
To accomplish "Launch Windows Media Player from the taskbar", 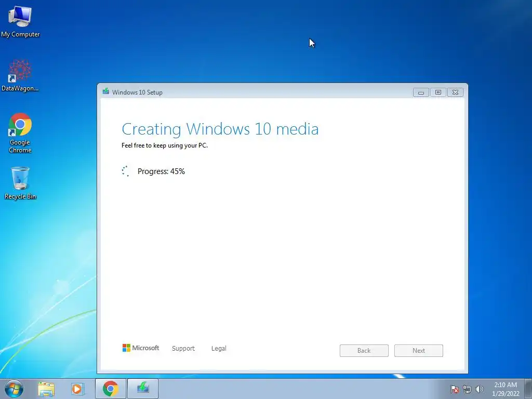I will (x=77, y=389).
